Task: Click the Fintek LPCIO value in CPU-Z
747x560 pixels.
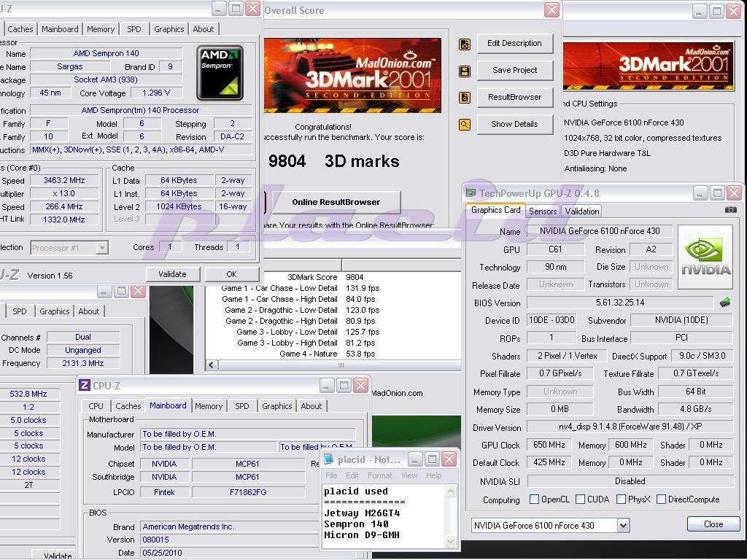Action: 164,492
